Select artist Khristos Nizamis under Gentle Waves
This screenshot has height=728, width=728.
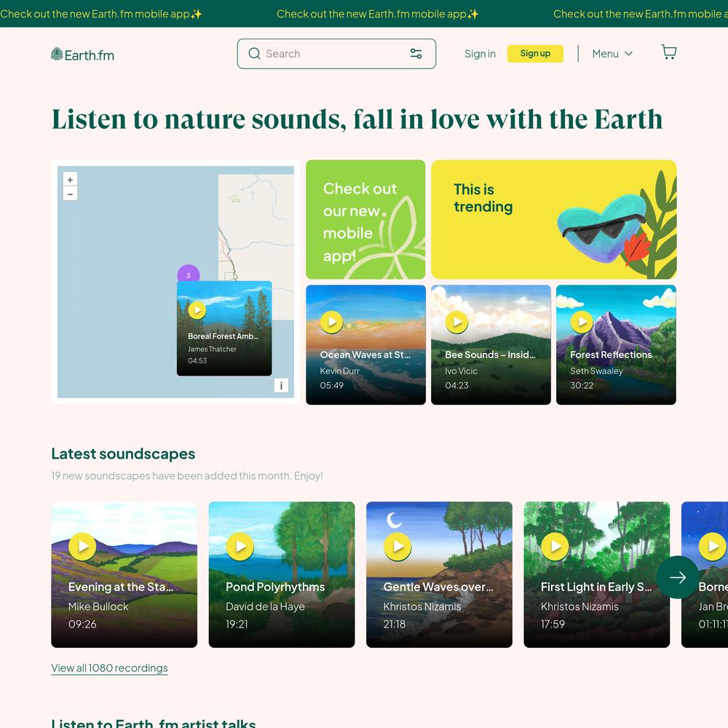click(x=422, y=606)
